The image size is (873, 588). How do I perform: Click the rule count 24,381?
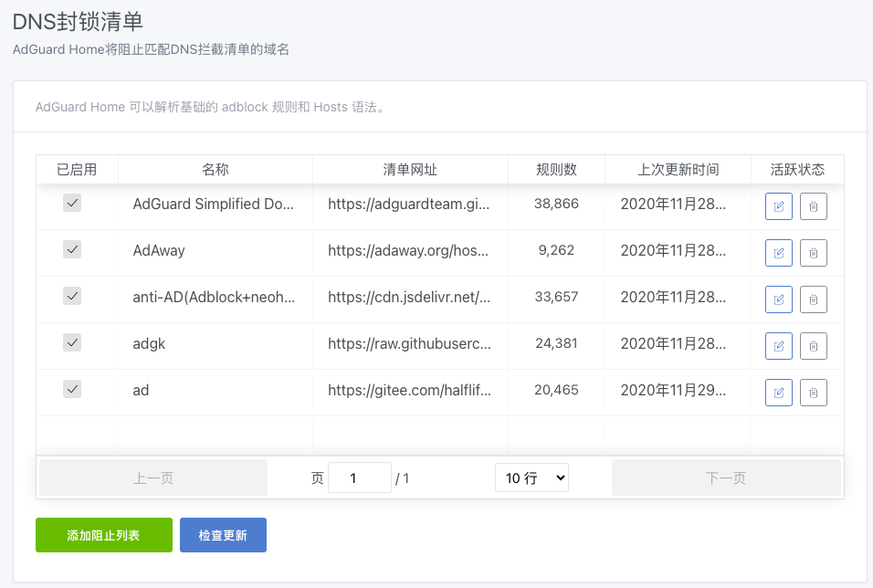pos(556,343)
